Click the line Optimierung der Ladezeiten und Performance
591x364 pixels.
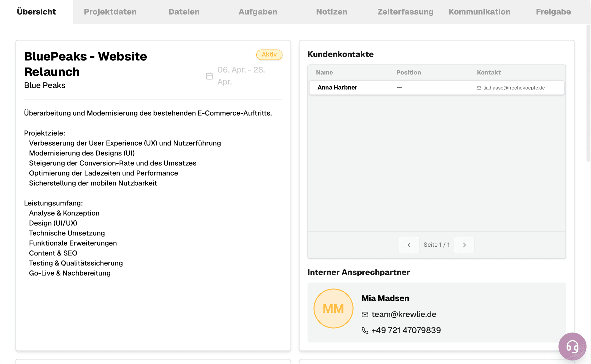[103, 173]
